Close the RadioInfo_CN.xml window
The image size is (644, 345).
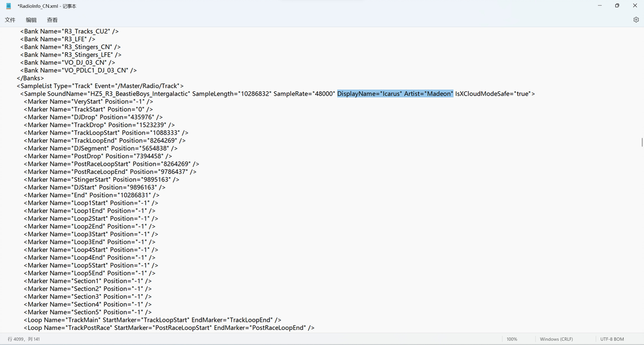[635, 6]
